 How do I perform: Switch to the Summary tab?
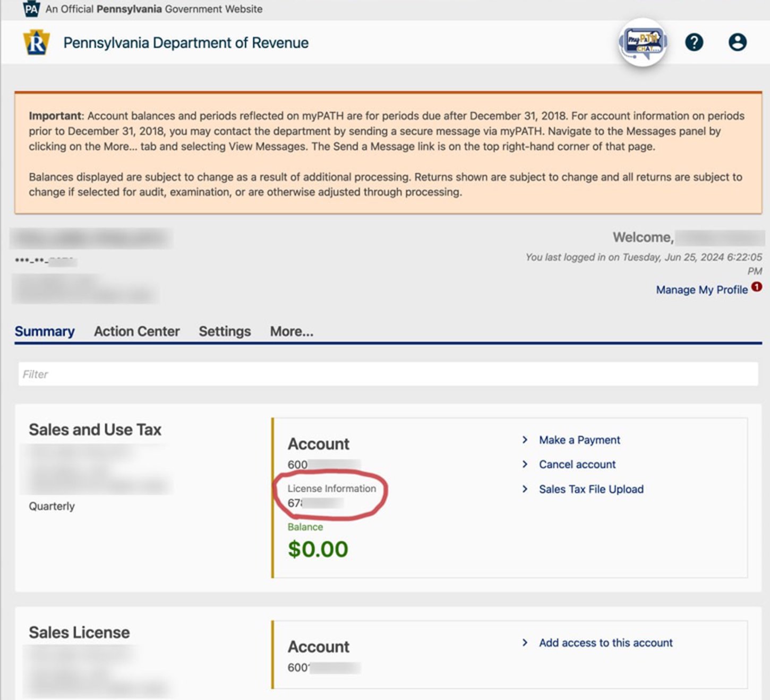click(x=45, y=331)
